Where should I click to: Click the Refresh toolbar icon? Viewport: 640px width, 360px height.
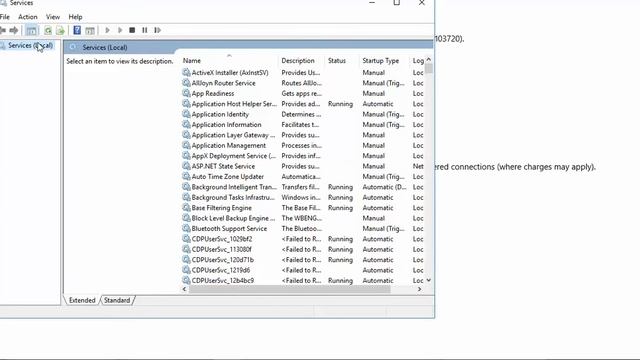[x=48, y=30]
